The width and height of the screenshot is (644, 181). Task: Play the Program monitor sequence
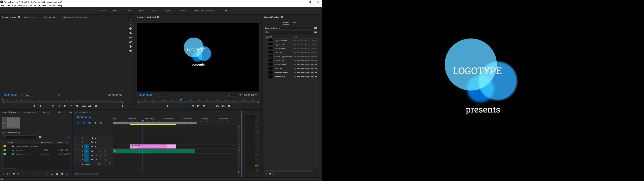(198, 106)
